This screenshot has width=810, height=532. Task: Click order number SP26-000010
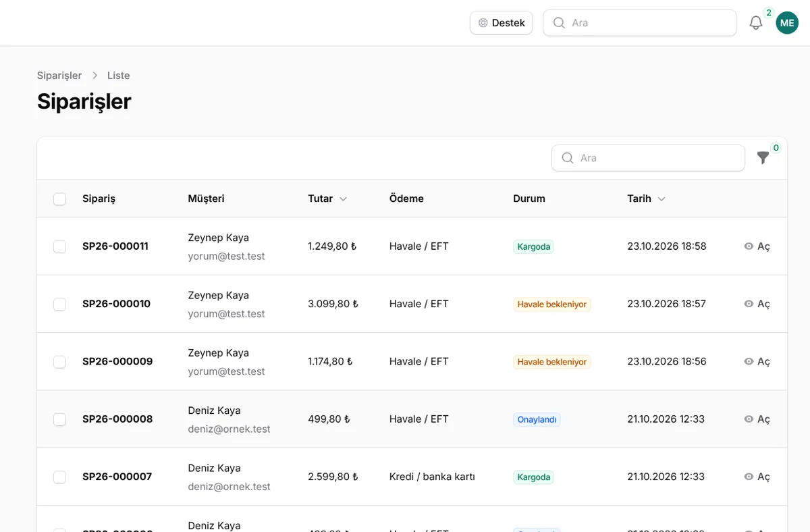[116, 304]
